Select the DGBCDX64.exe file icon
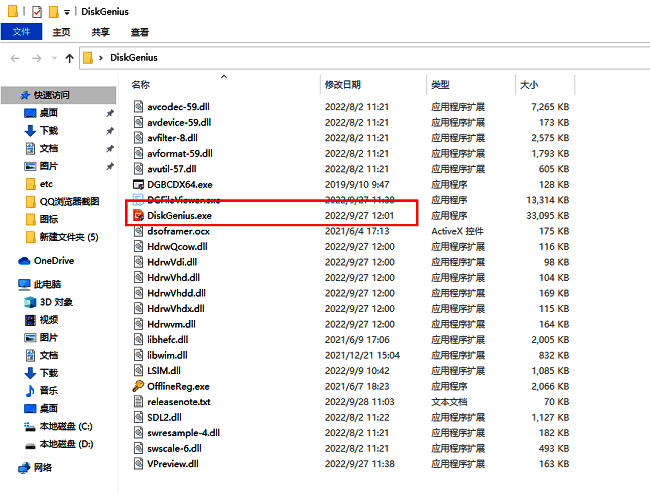This screenshot has height=493, width=650. [139, 184]
